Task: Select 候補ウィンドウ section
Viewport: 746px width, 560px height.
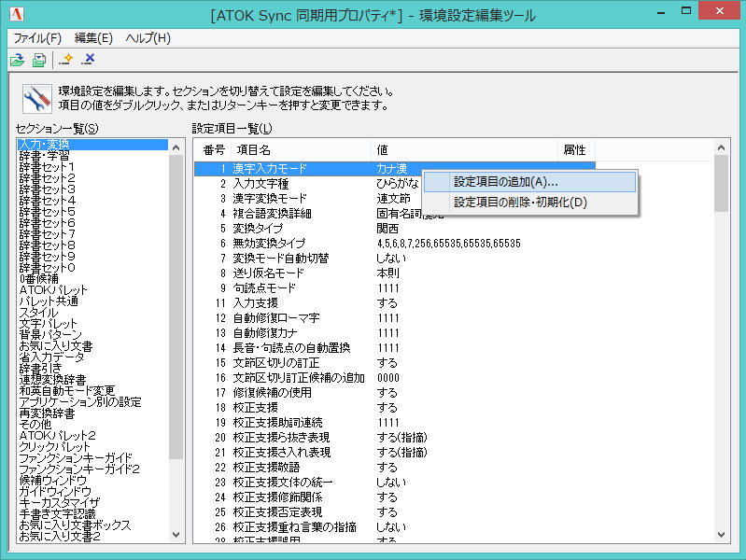Action: 92,480
